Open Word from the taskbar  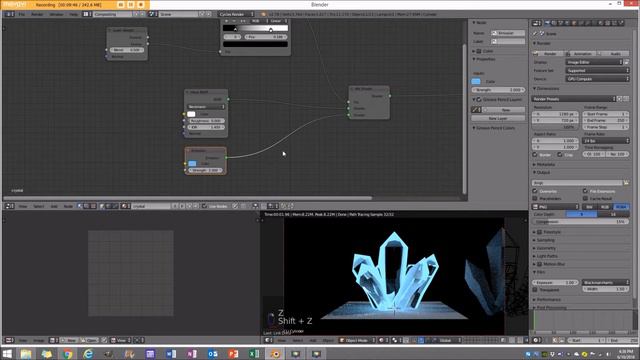(x=171, y=353)
